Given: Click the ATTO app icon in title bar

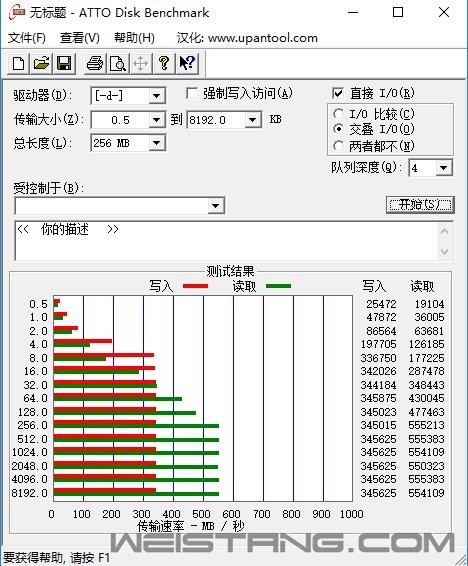Looking at the screenshot, I should (17, 12).
